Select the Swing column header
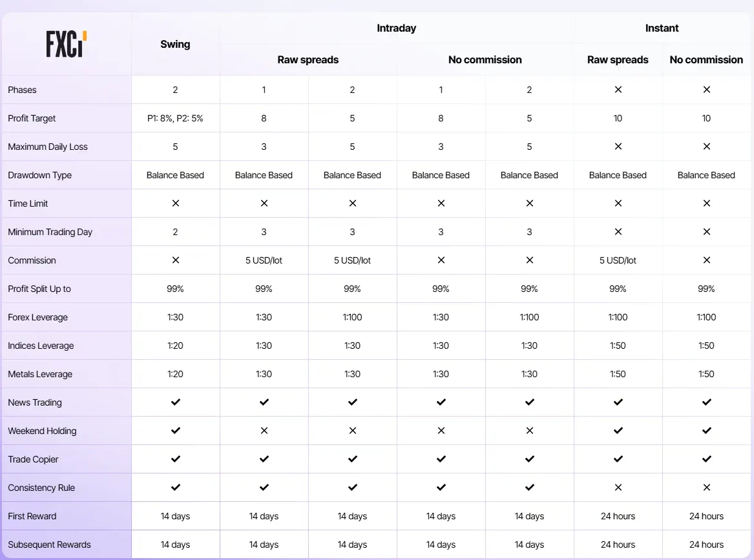The height and width of the screenshot is (560, 754). point(175,44)
